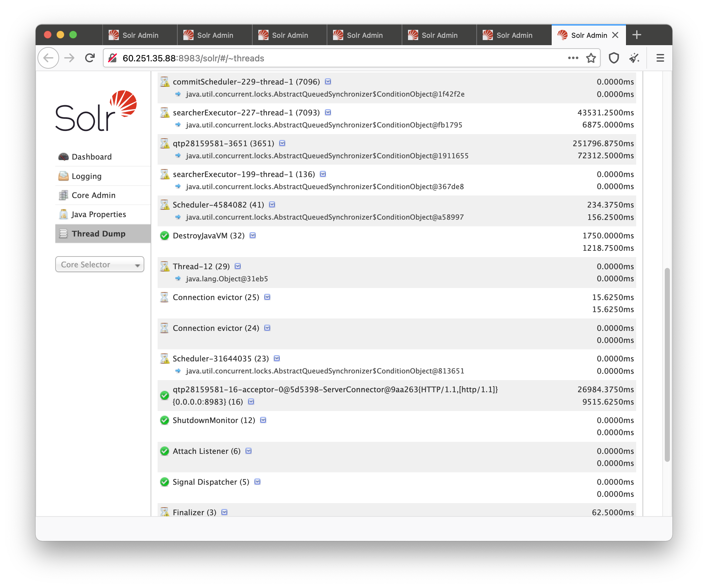Click lock arrow icon under Thread-12
708x588 pixels.
click(x=178, y=278)
